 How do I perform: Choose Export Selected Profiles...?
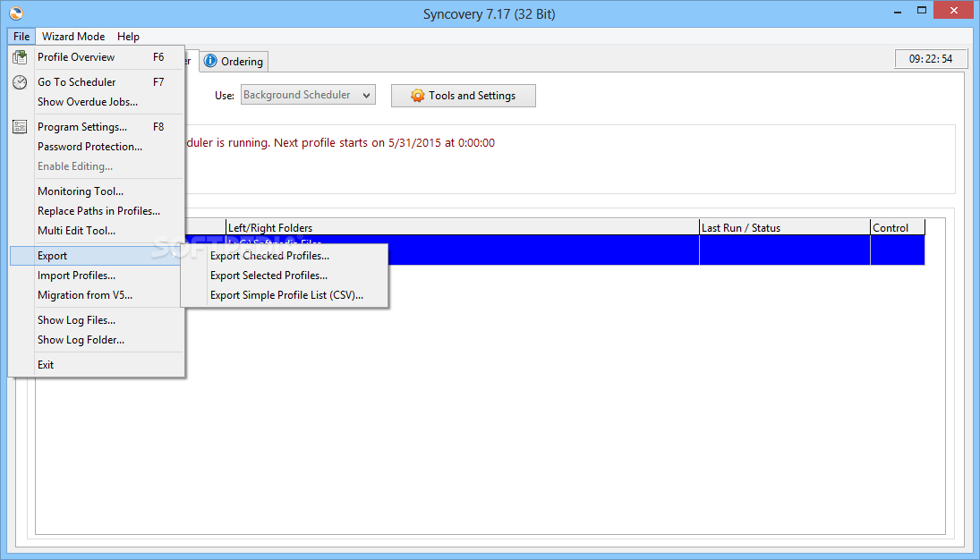click(x=285, y=275)
